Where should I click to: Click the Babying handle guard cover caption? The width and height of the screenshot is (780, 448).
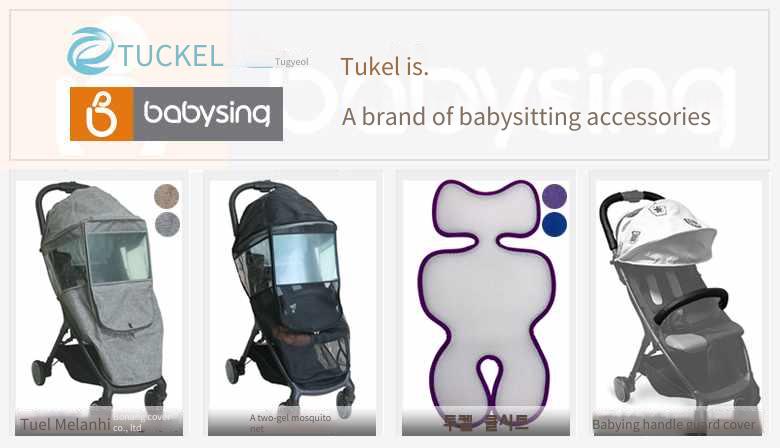(674, 425)
